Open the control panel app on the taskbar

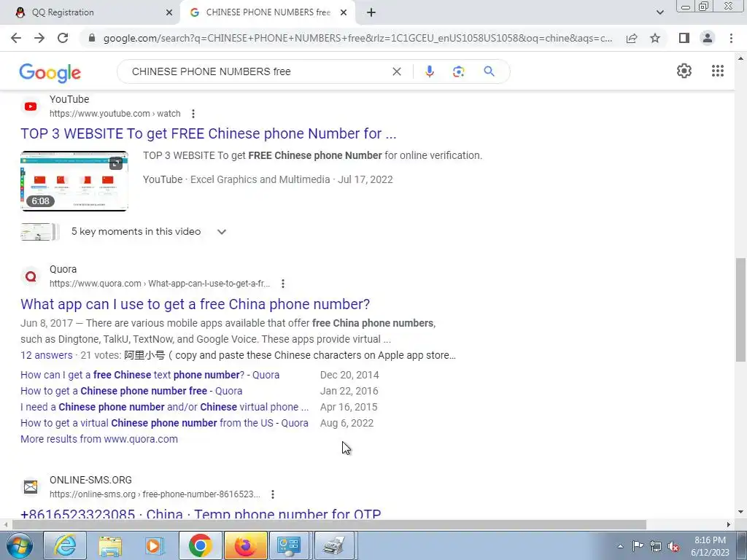[289, 545]
